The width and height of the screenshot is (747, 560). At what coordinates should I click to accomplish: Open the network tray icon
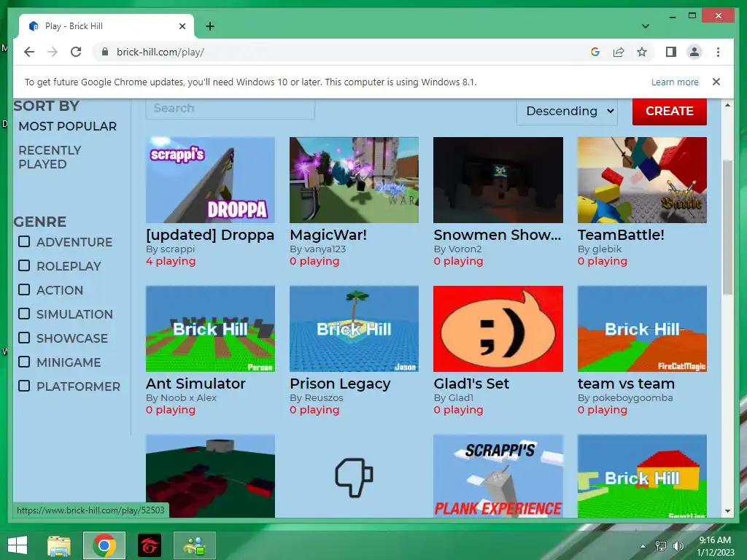[x=661, y=546]
